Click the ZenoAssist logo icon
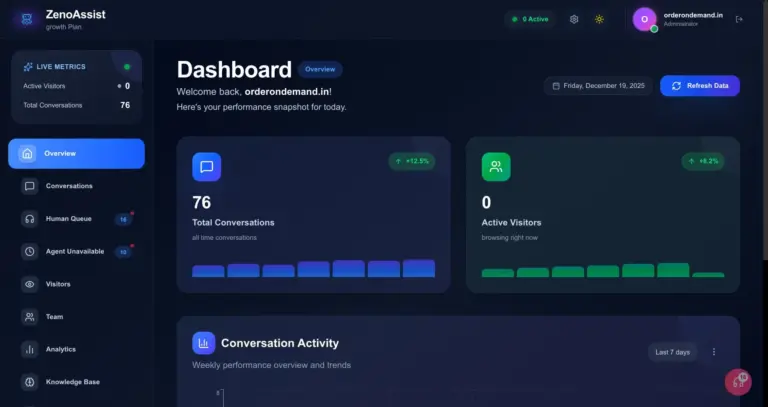Viewport: 768px width, 407px height. (27, 20)
